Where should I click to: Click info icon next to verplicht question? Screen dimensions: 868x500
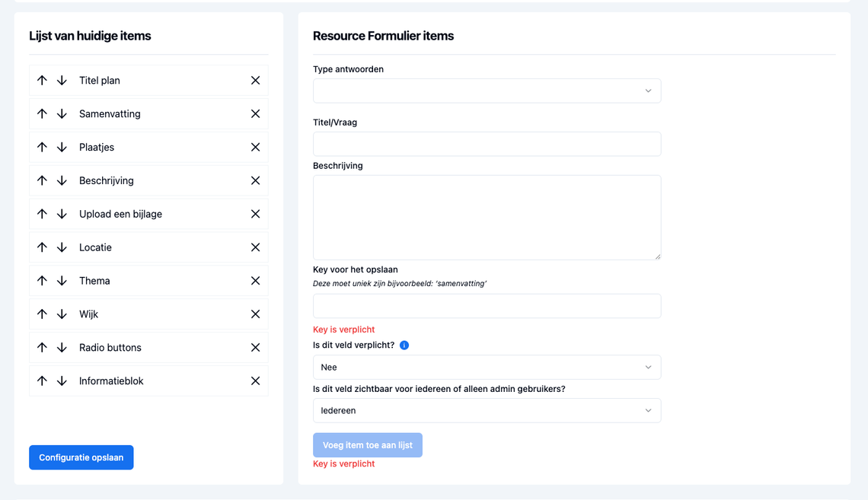point(404,346)
